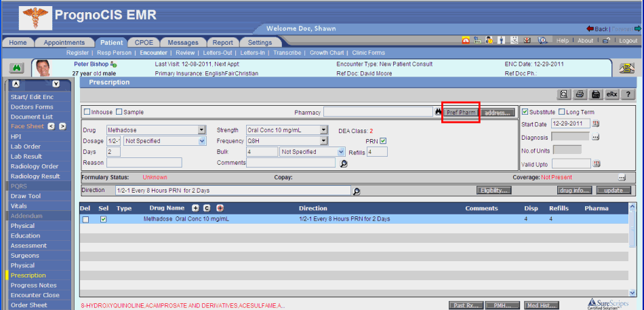This screenshot has height=310, width=644.
Task: Click the yellow clipboard icon beside ENC Date
Action: 626,69
